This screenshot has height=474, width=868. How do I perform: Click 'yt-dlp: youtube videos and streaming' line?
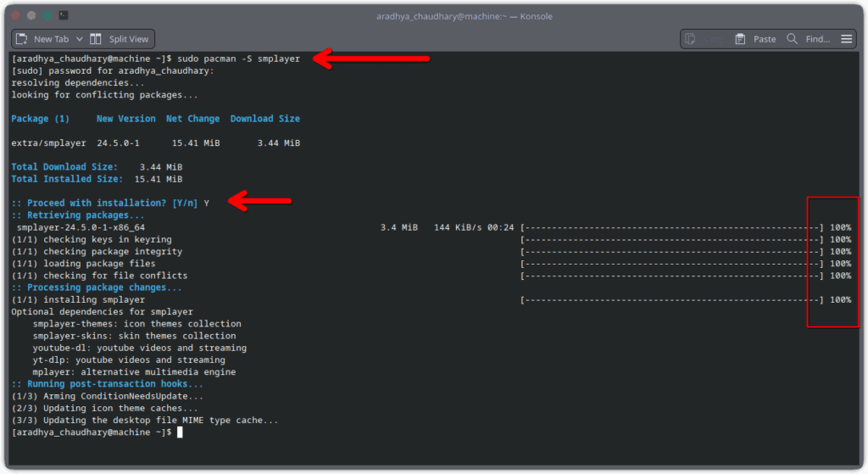click(x=129, y=360)
